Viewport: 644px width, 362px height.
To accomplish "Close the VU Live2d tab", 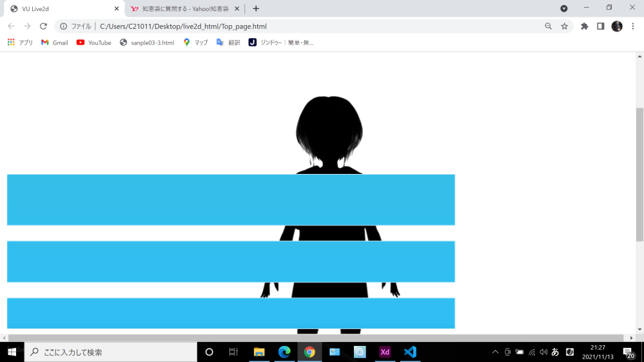I will pyautogui.click(x=117, y=8).
